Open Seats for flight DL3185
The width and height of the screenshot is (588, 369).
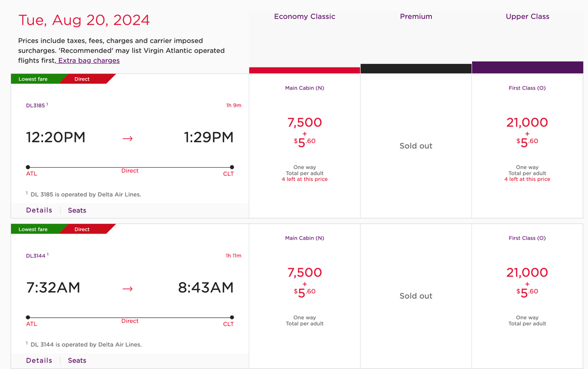click(77, 210)
